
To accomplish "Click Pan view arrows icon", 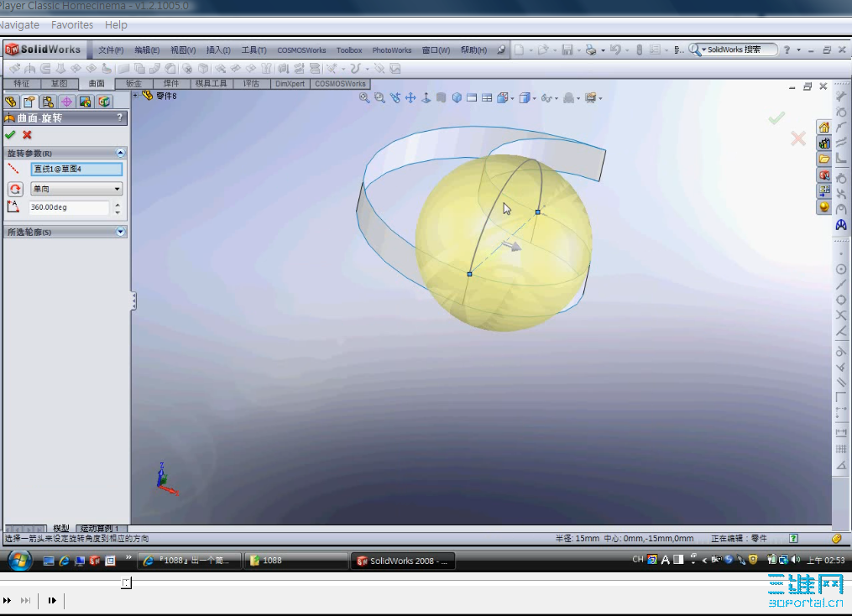I will click(410, 98).
